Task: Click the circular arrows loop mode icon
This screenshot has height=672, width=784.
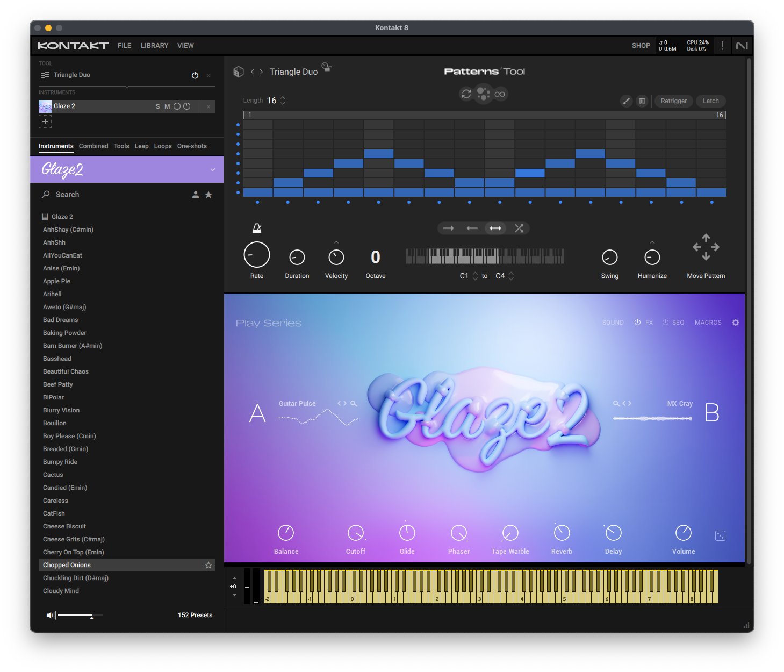Action: click(x=466, y=94)
